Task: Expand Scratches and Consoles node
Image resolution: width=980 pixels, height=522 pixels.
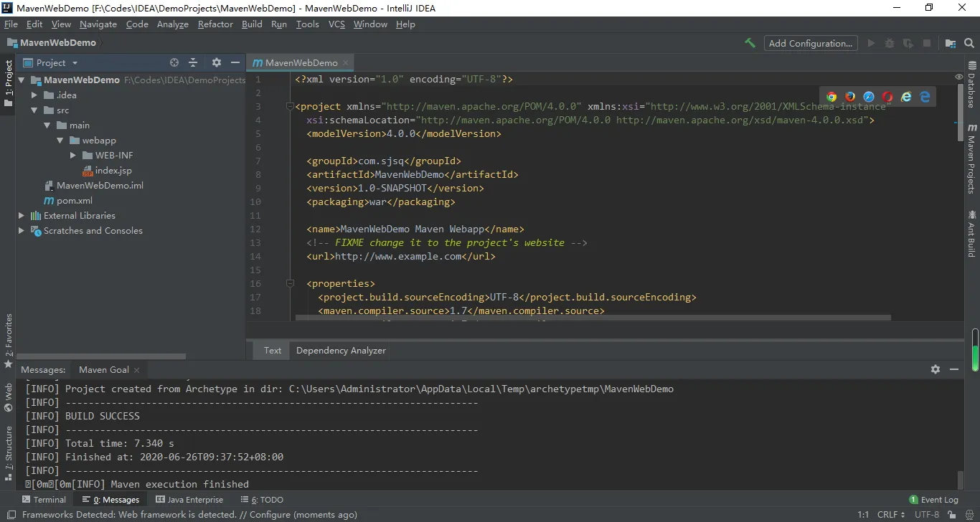Action: click(22, 230)
